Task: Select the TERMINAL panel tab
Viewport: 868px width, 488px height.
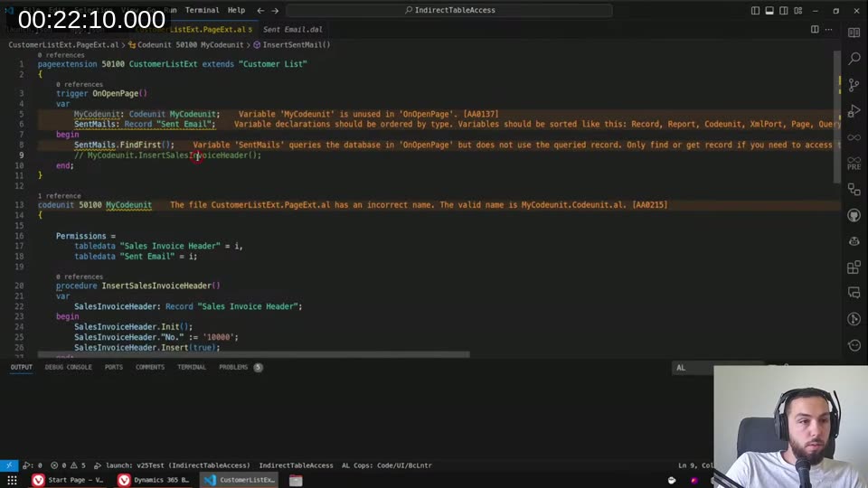Action: click(192, 367)
